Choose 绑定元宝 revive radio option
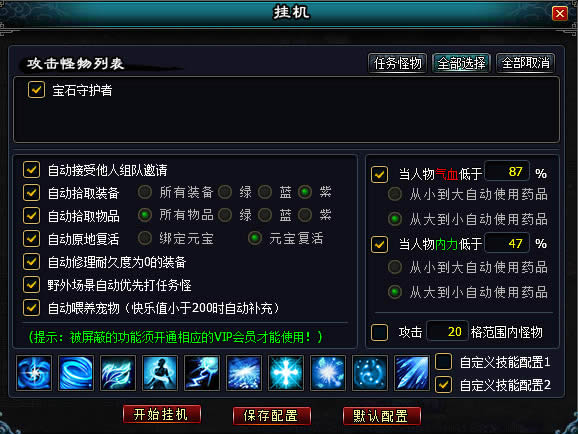The height and width of the screenshot is (434, 578). coord(145,238)
